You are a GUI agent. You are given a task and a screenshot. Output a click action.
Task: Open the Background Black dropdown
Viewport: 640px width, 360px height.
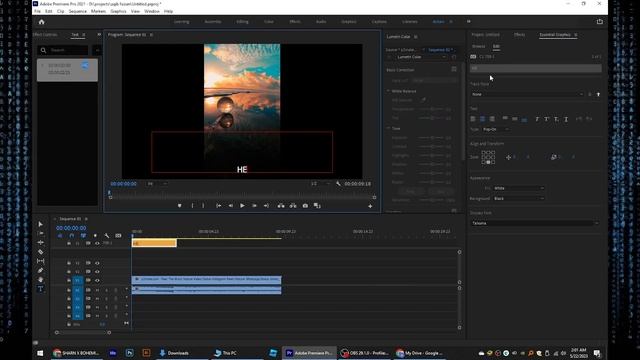tap(519, 198)
